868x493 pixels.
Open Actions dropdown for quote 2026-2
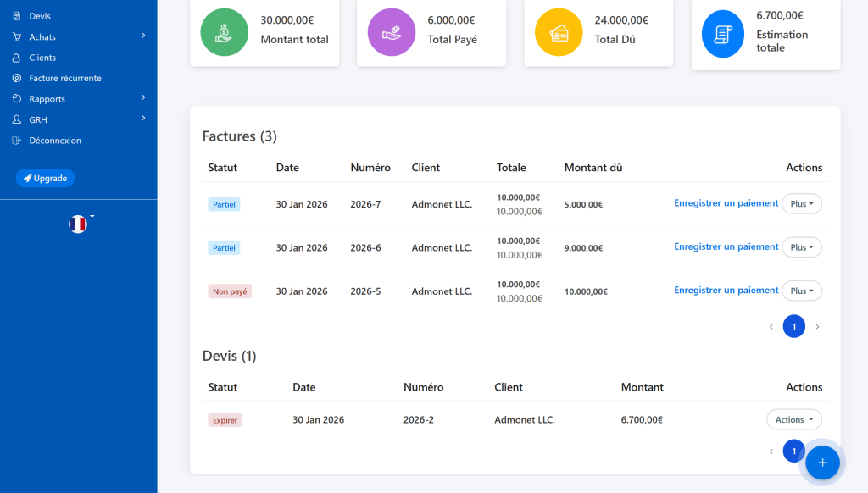pos(793,420)
